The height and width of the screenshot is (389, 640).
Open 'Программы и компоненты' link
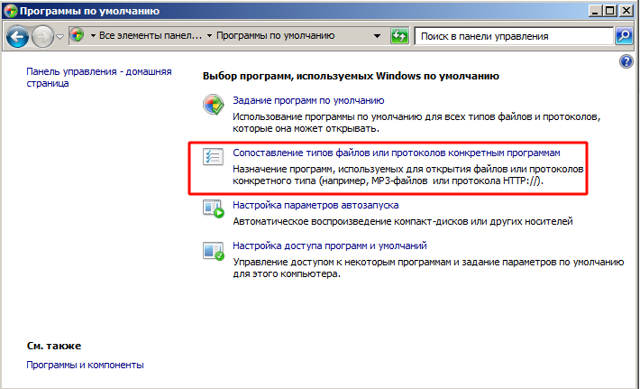pos(85,365)
